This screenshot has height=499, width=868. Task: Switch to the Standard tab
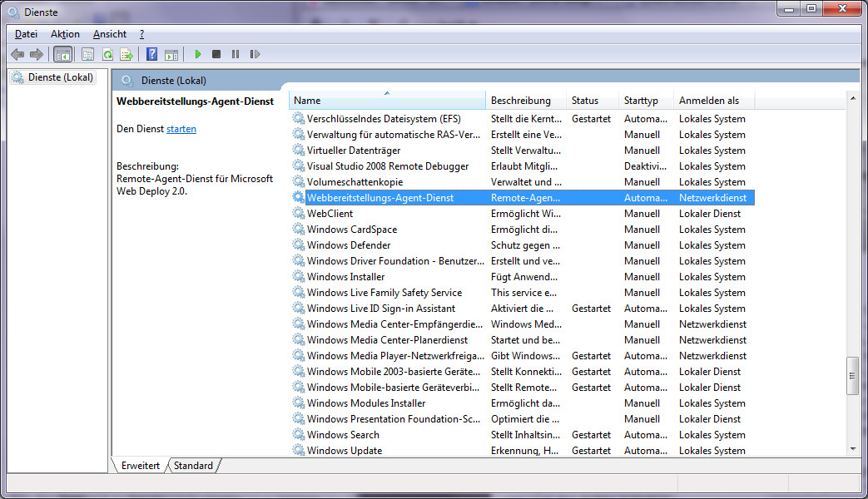(x=193, y=466)
